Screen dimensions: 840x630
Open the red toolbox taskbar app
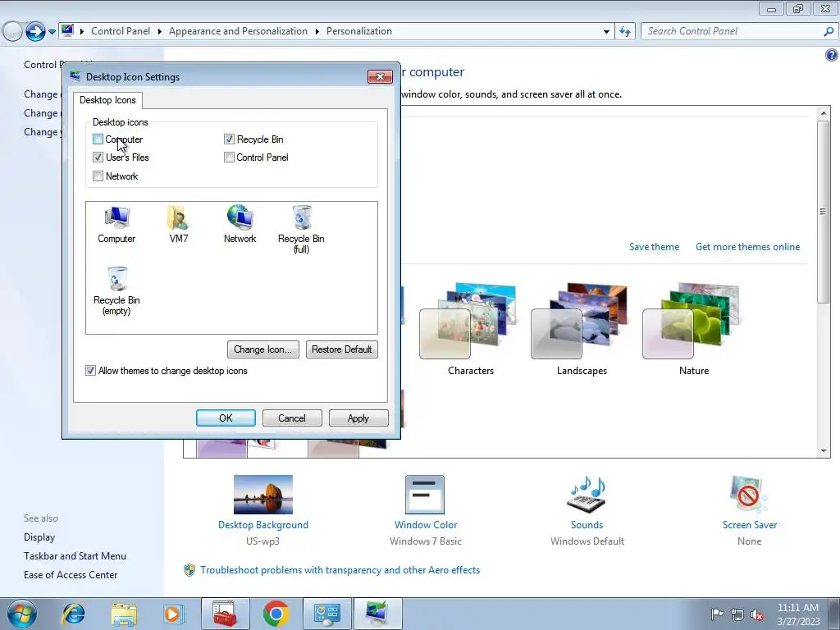coord(225,614)
